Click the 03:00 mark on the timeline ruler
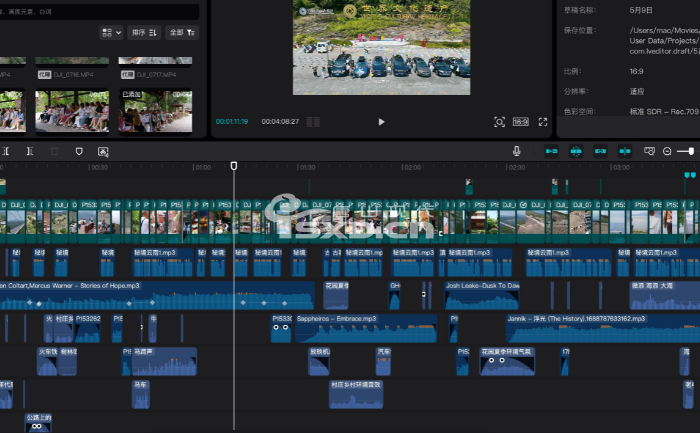Viewport: 700px width, 433px height. pos(621,167)
